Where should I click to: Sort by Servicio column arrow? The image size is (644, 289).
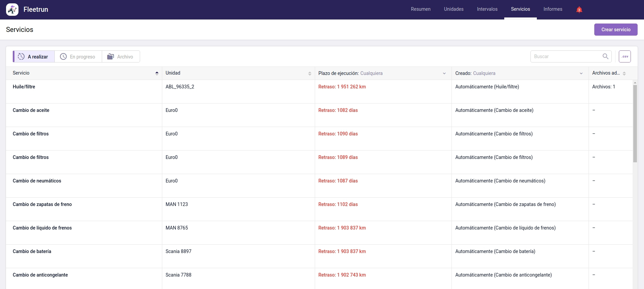157,73
